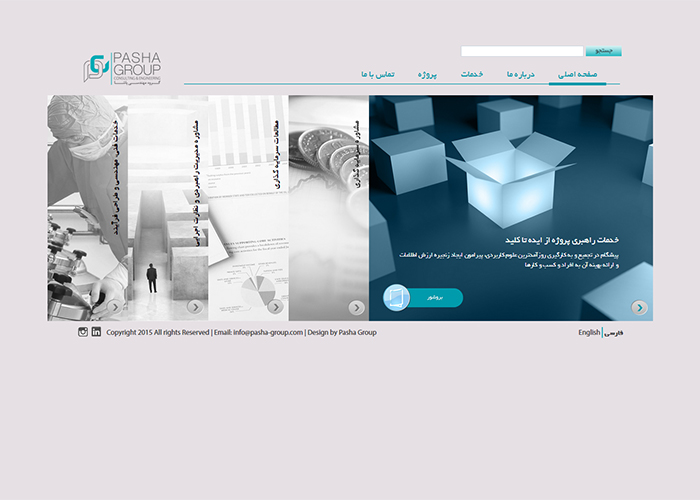Viewport: 700px width, 500px height.
Task: Click the arrow on the blue boxes slide
Action: pos(639,308)
